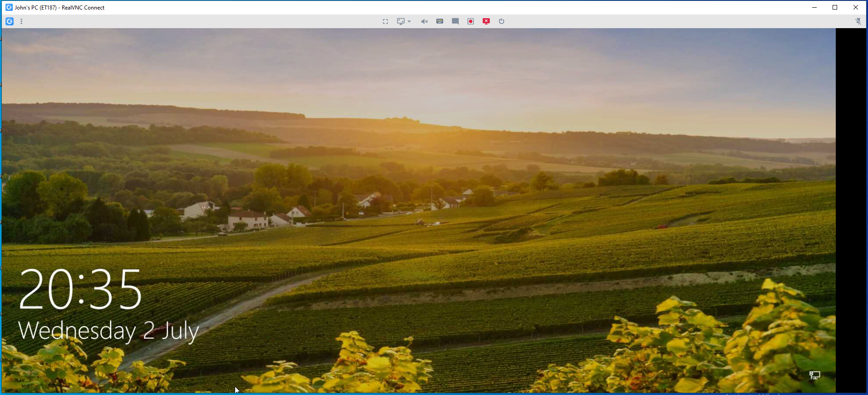Click the network icon on lock screen
The width and height of the screenshot is (868, 395).
click(815, 375)
